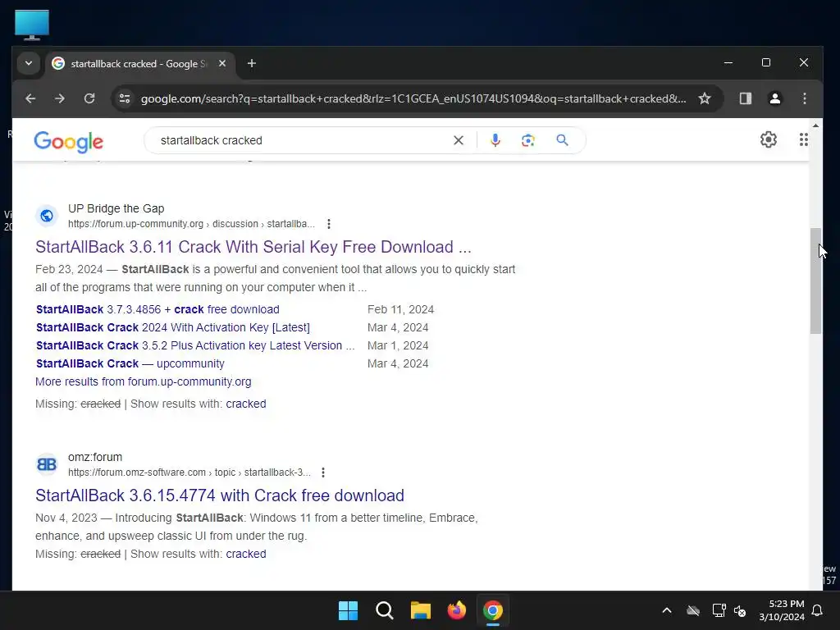Click the address bar URL

click(413, 98)
